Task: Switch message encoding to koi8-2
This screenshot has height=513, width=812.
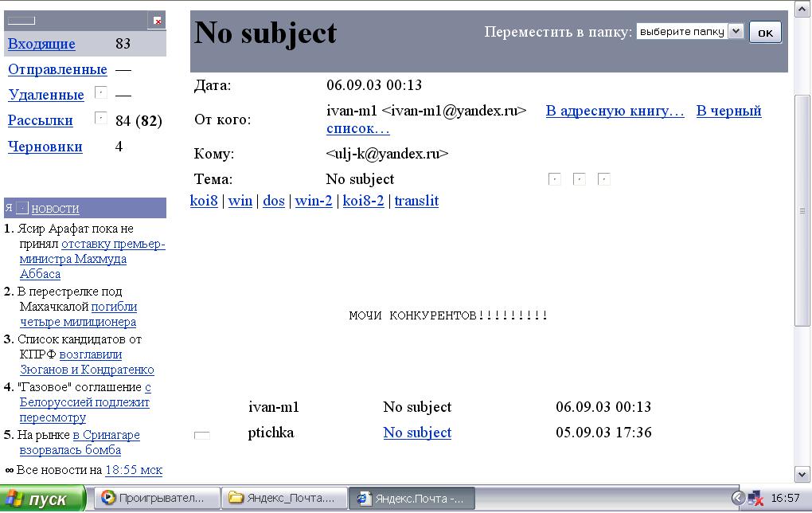Action: coord(363,201)
